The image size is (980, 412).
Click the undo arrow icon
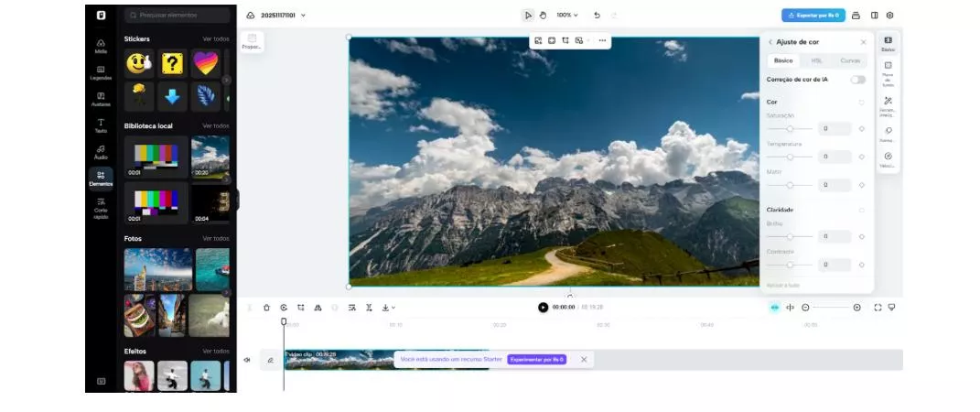point(597,16)
